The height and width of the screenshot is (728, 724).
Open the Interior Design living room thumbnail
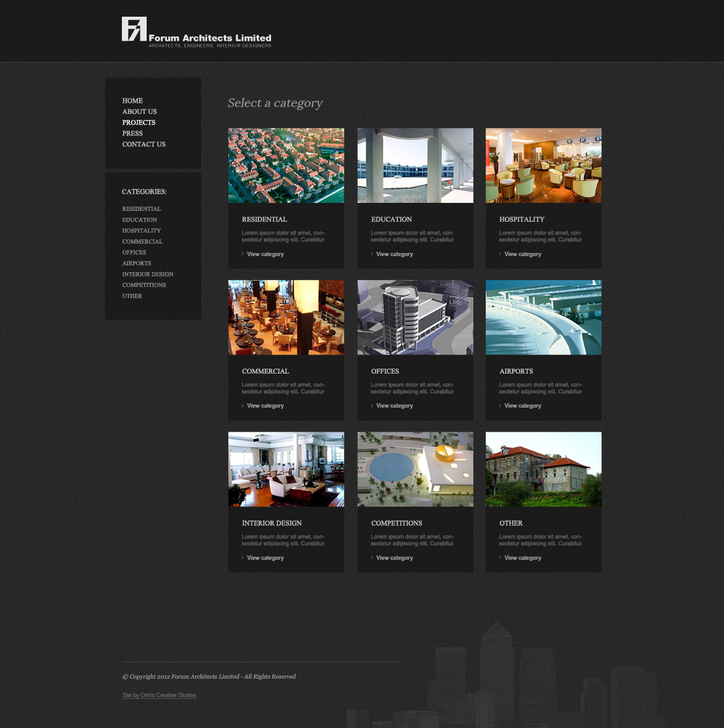click(x=286, y=469)
